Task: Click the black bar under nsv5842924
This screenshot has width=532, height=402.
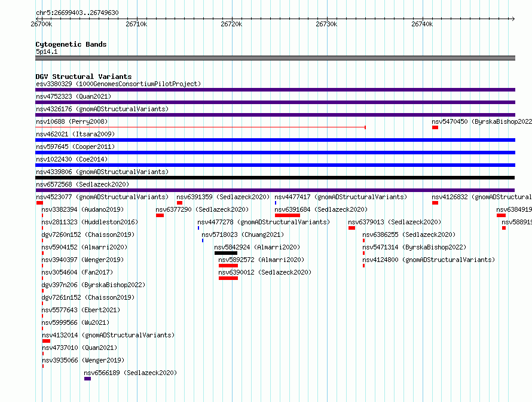Action: point(226,253)
